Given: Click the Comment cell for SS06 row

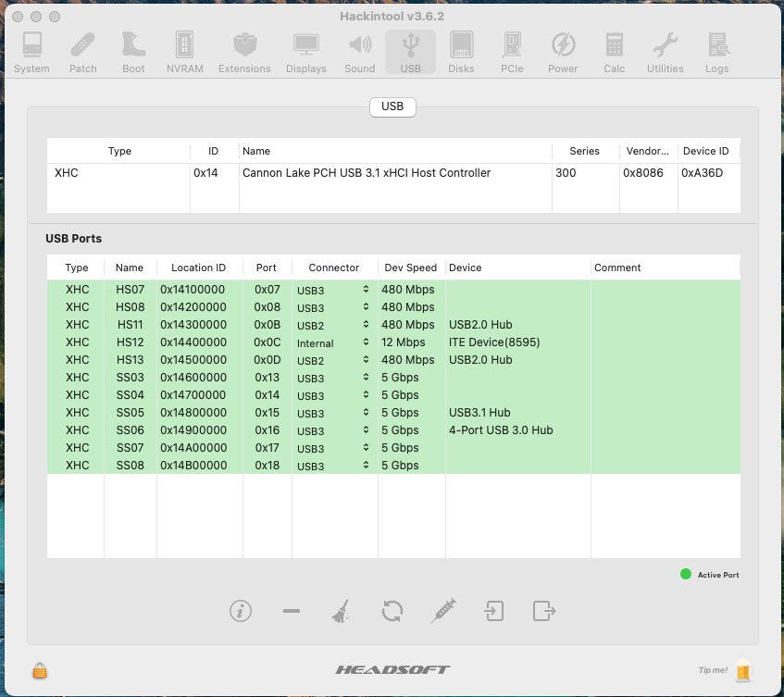Looking at the screenshot, I should 665,430.
